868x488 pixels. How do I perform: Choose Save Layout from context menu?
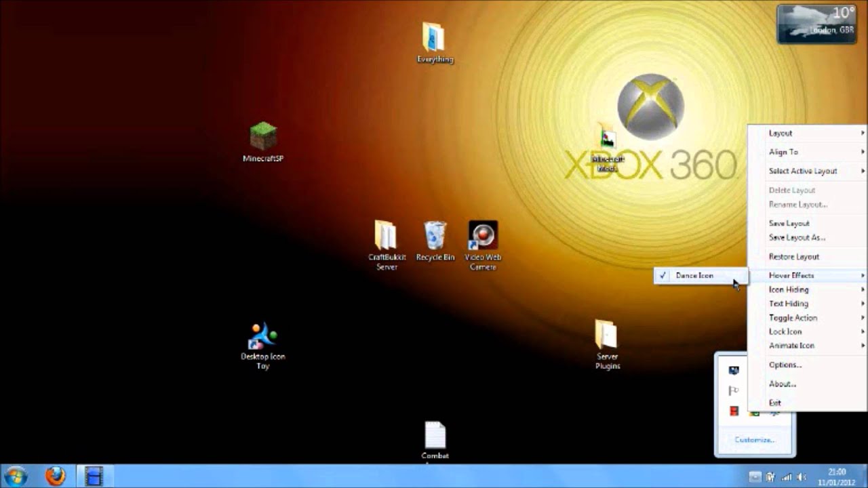(x=808, y=223)
